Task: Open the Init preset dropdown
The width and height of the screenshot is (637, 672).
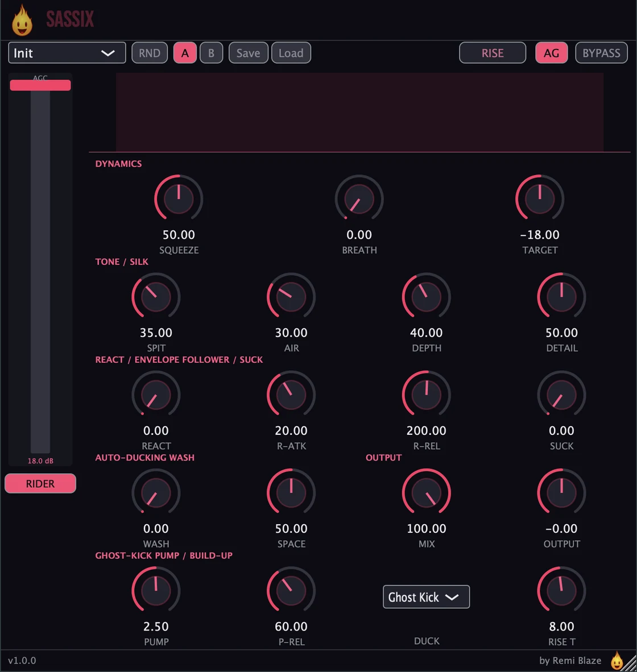Action: (x=67, y=53)
